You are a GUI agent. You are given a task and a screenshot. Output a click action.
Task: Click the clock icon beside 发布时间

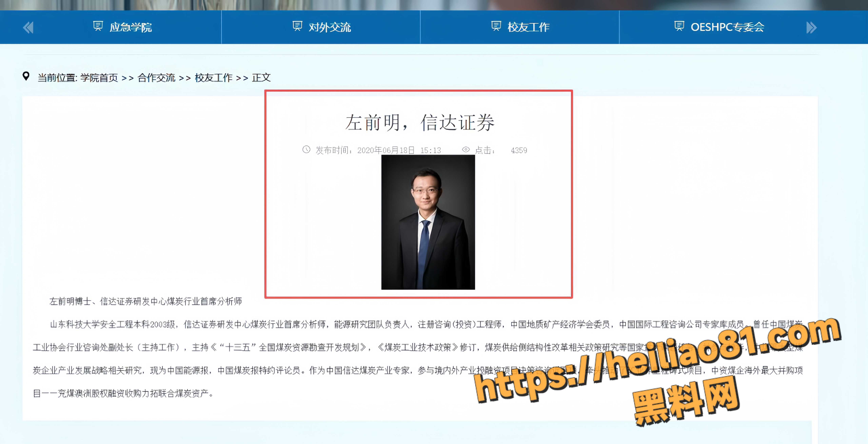[x=306, y=150]
